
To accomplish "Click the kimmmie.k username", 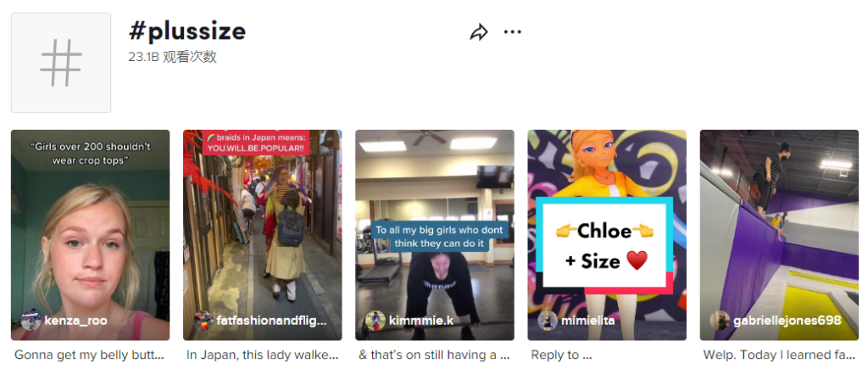I will coord(421,321).
